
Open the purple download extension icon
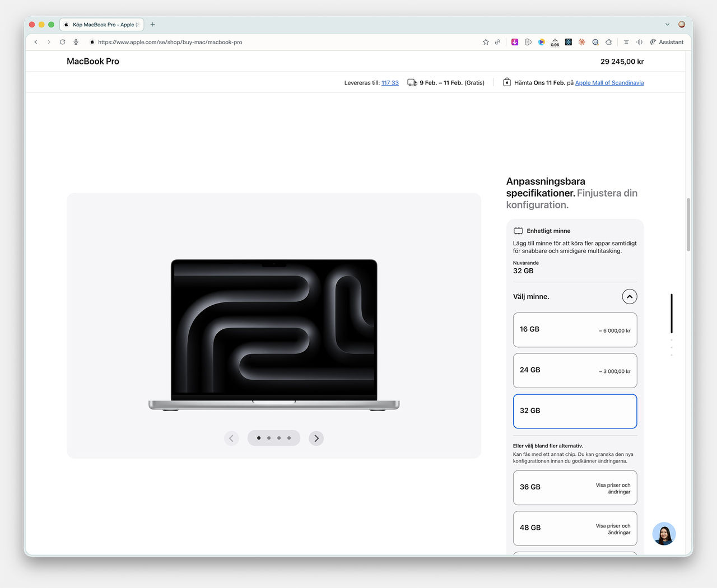tap(515, 41)
